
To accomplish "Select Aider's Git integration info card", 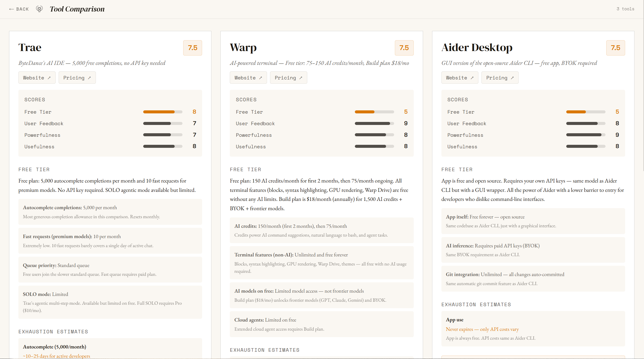I will click(533, 279).
